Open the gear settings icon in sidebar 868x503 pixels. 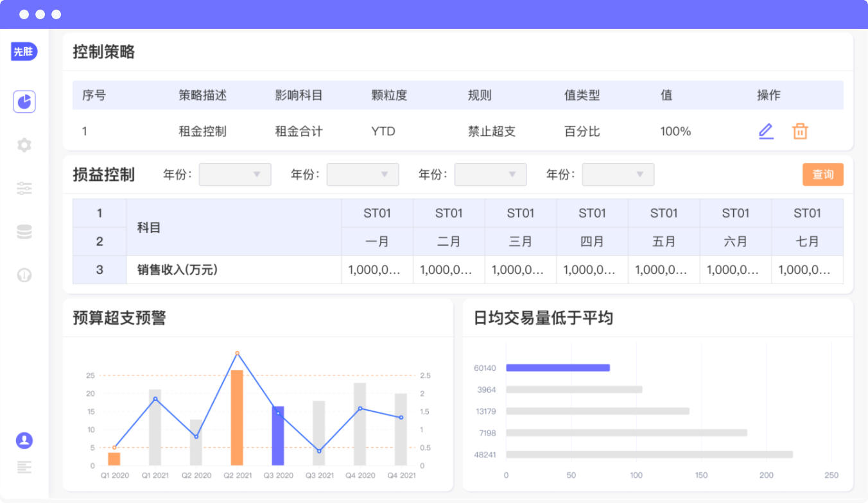tap(24, 145)
